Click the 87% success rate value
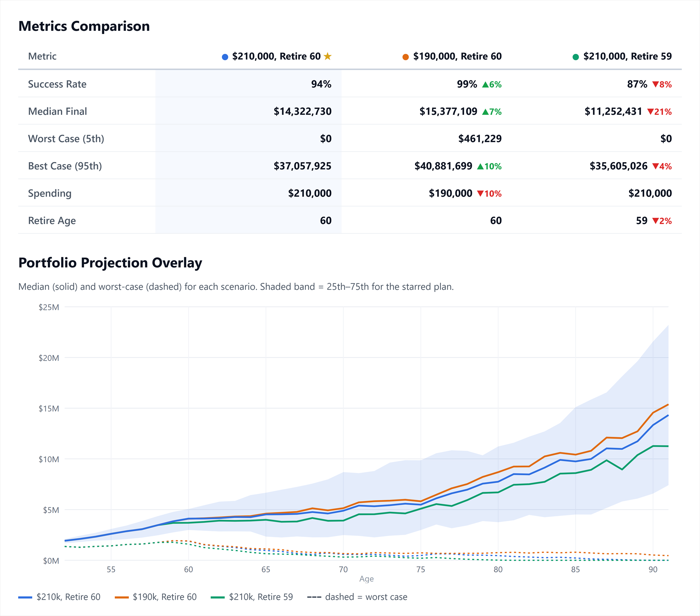700x616 pixels. [637, 84]
